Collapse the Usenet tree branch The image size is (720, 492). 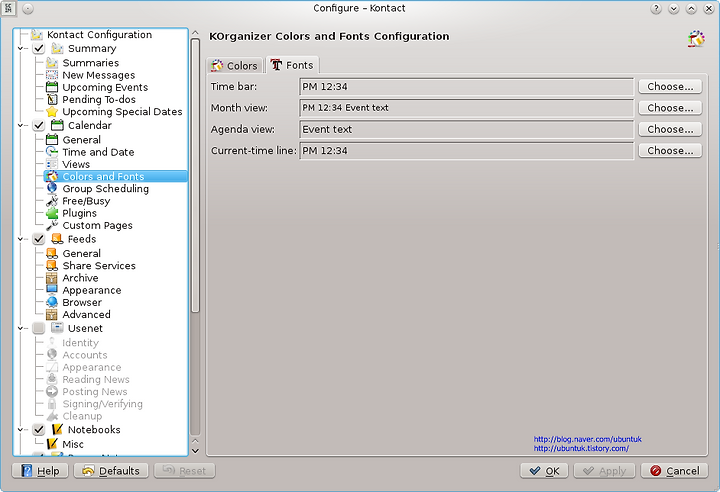click(x=20, y=328)
